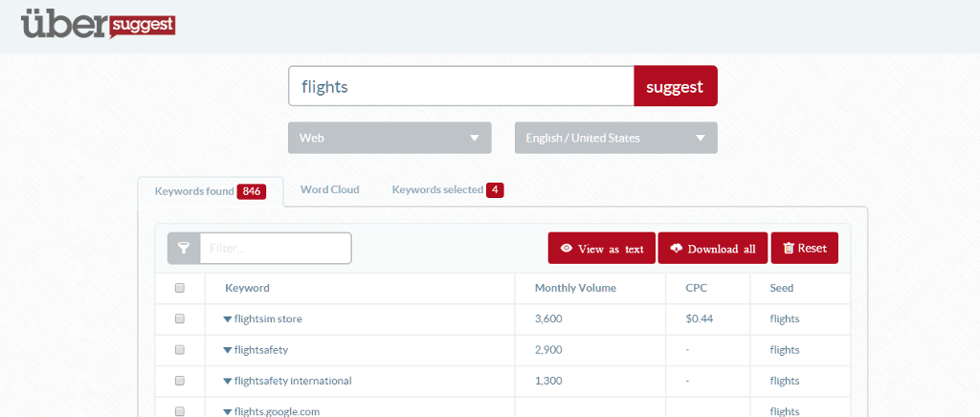Click the Ubersuggest logo
The height and width of the screenshot is (417, 980).
click(x=99, y=24)
